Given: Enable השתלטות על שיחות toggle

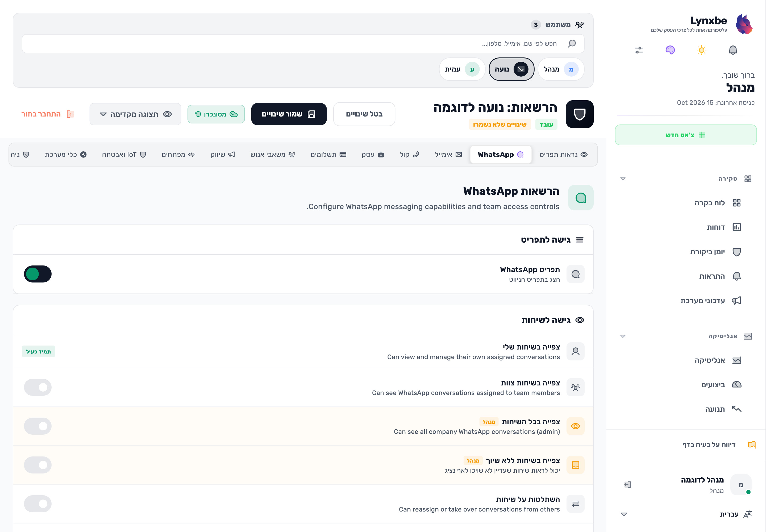Looking at the screenshot, I should pos(38,504).
